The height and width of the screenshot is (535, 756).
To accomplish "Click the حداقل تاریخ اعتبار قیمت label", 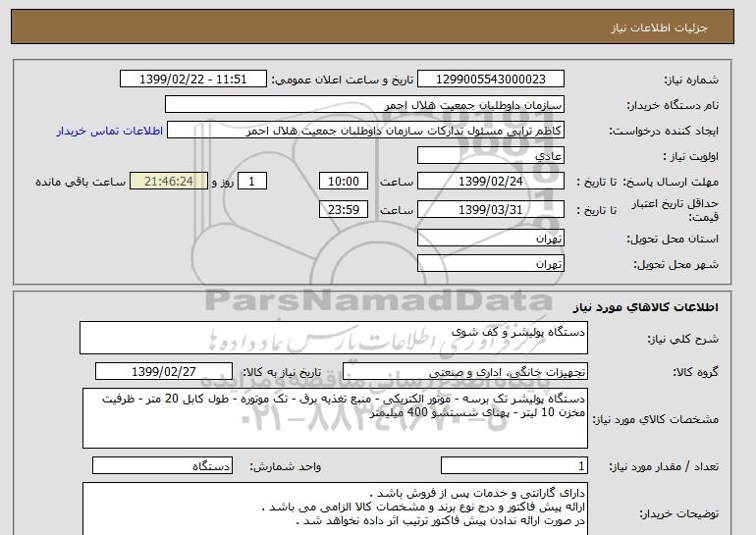I will pos(675,210).
